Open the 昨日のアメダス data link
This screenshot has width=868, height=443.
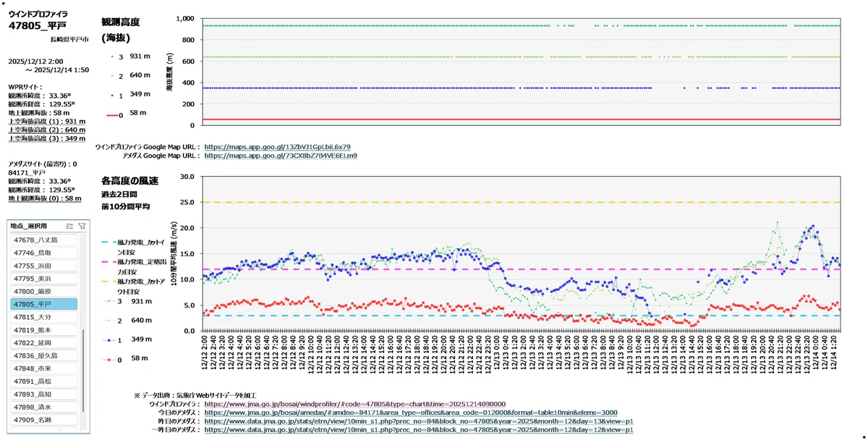(x=419, y=421)
